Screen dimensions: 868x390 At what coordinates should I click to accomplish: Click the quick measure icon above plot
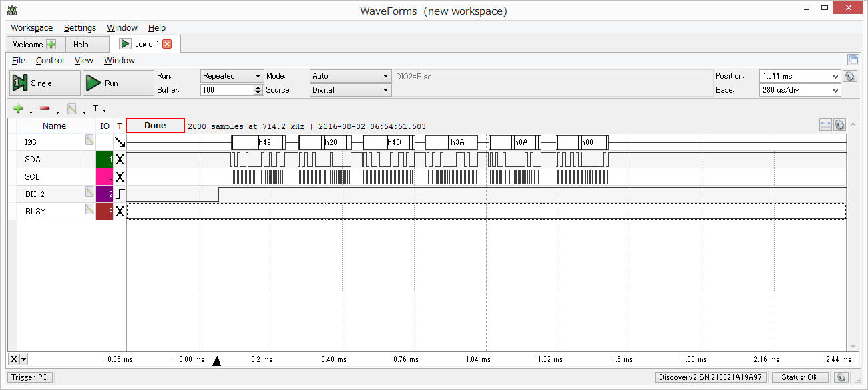pos(825,125)
